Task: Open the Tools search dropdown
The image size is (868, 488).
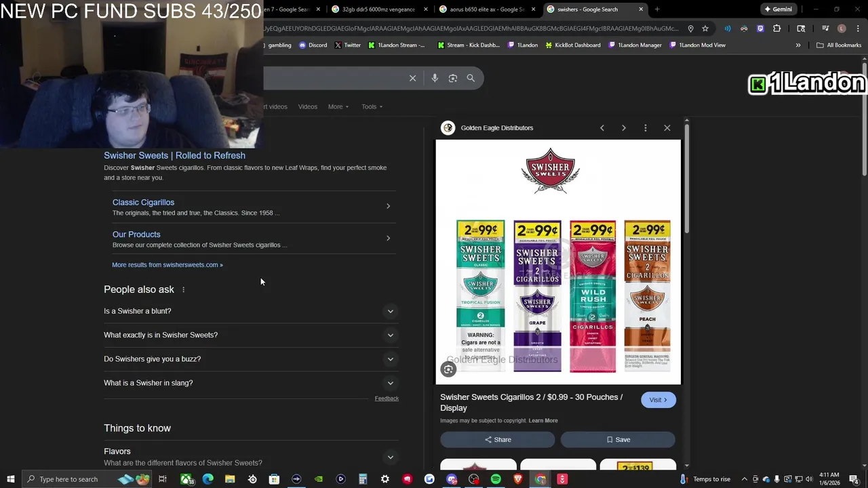Action: (372, 106)
